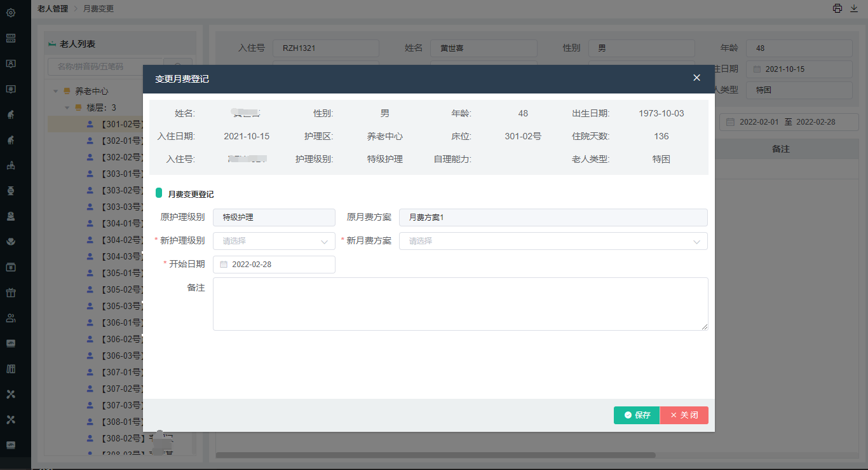Open the books library icon in sidebar
868x470 pixels.
tap(11, 369)
